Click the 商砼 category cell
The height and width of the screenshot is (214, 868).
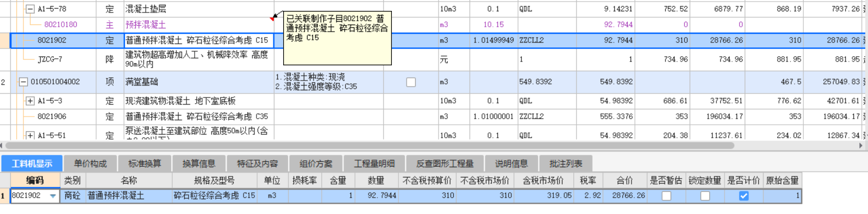pyautogui.click(x=72, y=196)
